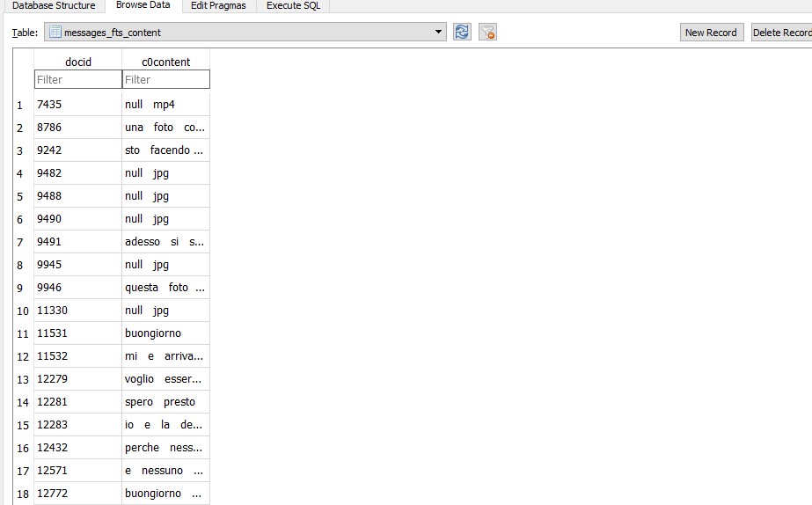Focus the docid filter field
812x505 pixels.
(78, 79)
